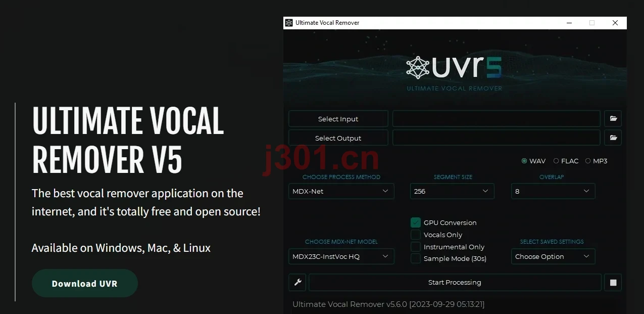The image size is (644, 314).
Task: Enable the Vocals Only checkbox
Action: tap(416, 235)
